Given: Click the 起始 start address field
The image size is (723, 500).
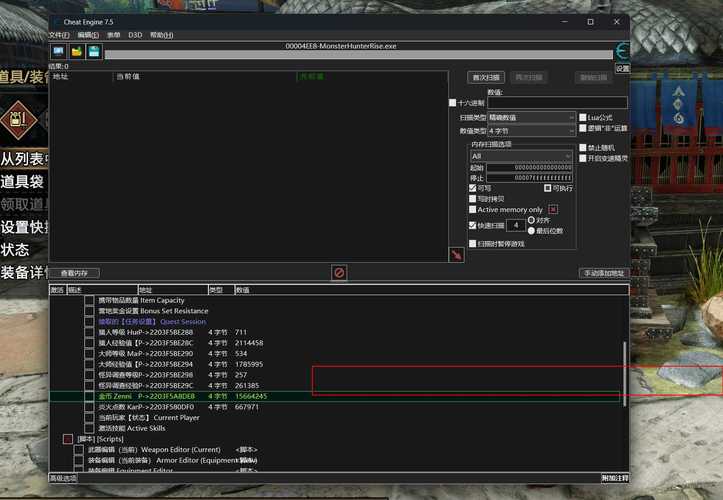Looking at the screenshot, I should (529, 167).
